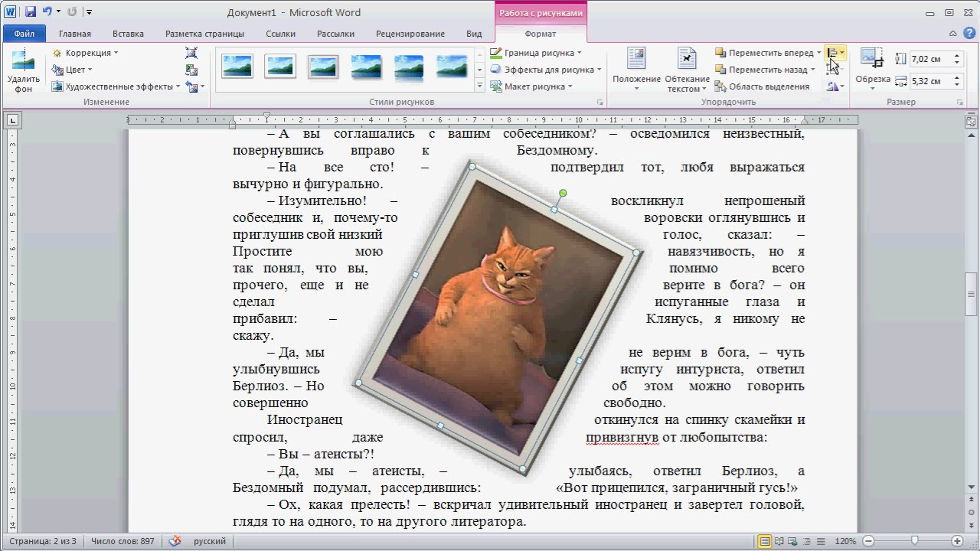980x551 pixels.
Task: Apply the sixth soft-edge picture style
Action: tap(452, 67)
